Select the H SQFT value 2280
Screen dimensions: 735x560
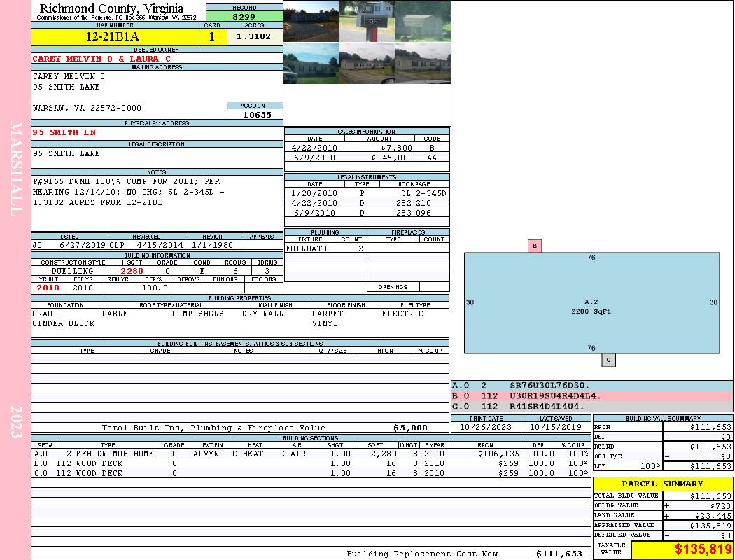pos(132,271)
